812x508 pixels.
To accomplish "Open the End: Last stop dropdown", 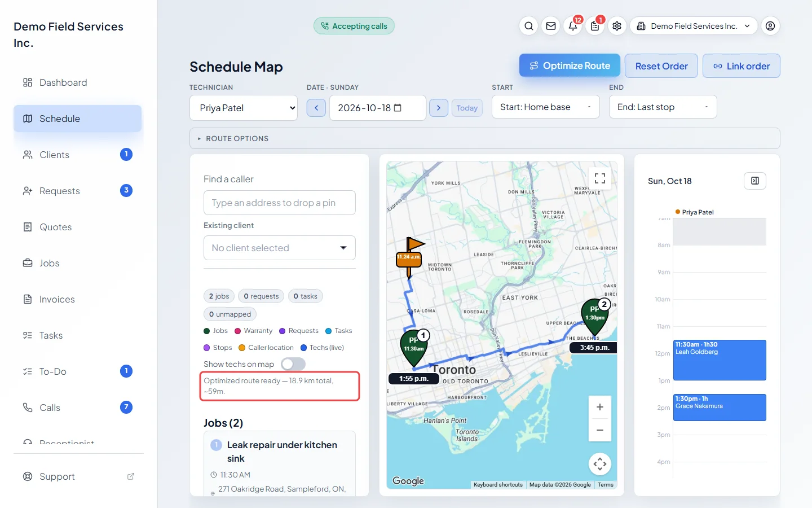I will coord(663,107).
